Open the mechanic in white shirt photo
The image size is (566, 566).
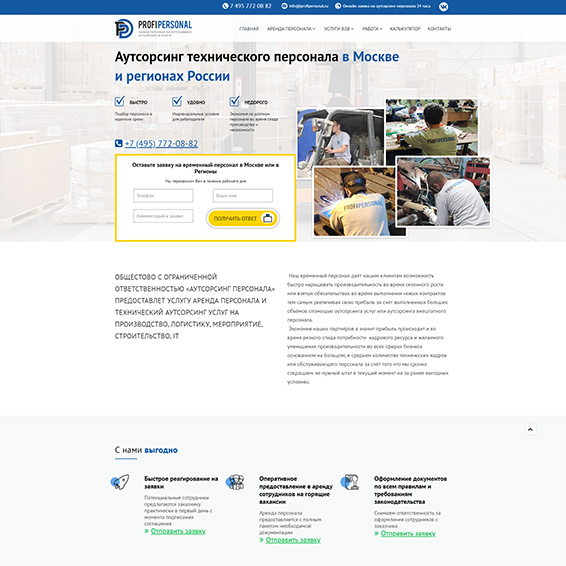click(x=444, y=192)
